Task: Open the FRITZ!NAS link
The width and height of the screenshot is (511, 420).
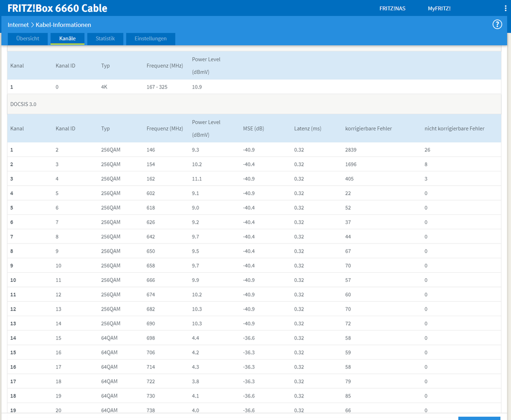Action: 392,9
